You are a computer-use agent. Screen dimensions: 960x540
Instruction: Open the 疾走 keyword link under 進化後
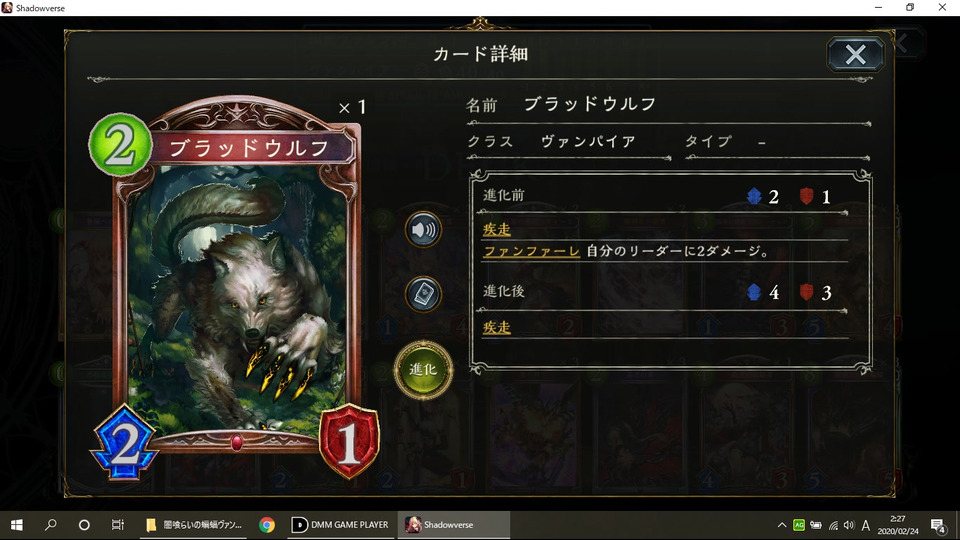pyautogui.click(x=497, y=328)
